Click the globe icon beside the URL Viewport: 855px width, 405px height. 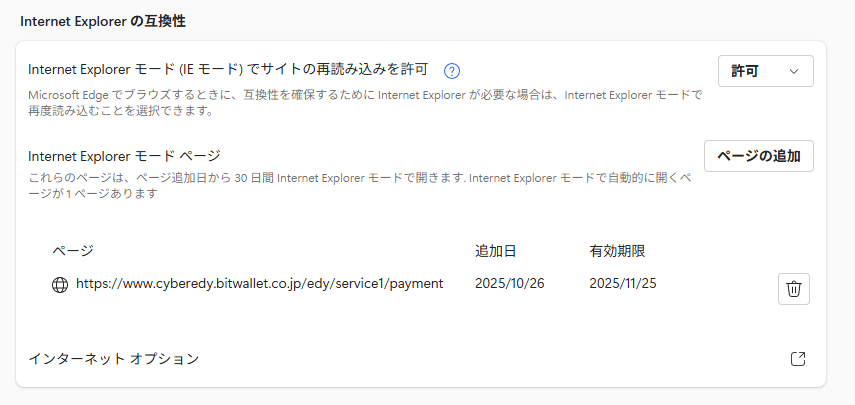coord(60,284)
